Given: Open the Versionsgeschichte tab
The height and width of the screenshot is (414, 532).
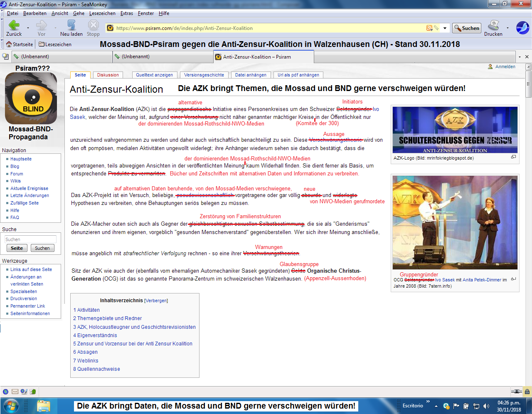Looking at the screenshot, I should 204,75.
